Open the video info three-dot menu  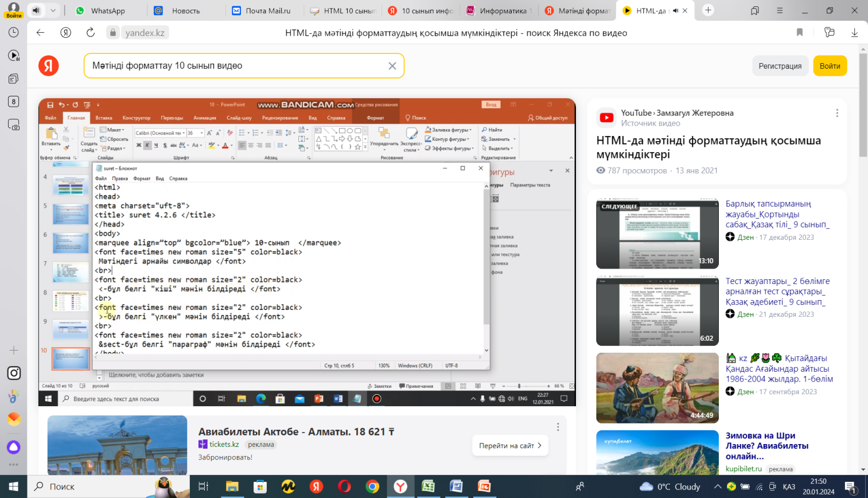837,113
